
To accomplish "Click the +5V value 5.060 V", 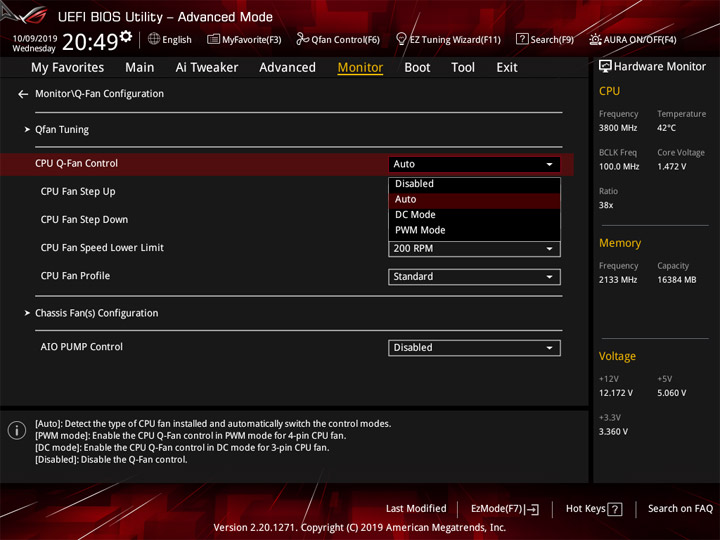I will (671, 393).
